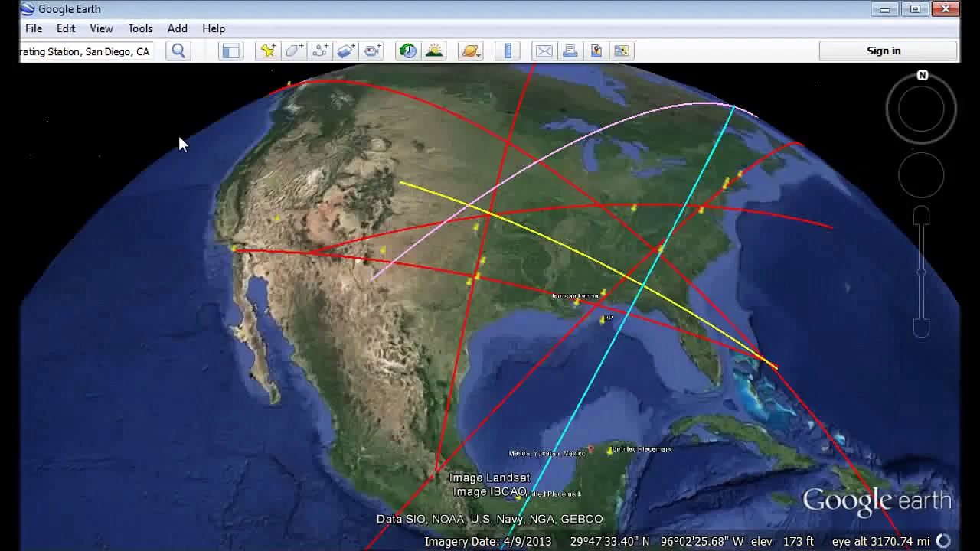
Task: Click the zoom in top end of slider
Action: click(921, 216)
